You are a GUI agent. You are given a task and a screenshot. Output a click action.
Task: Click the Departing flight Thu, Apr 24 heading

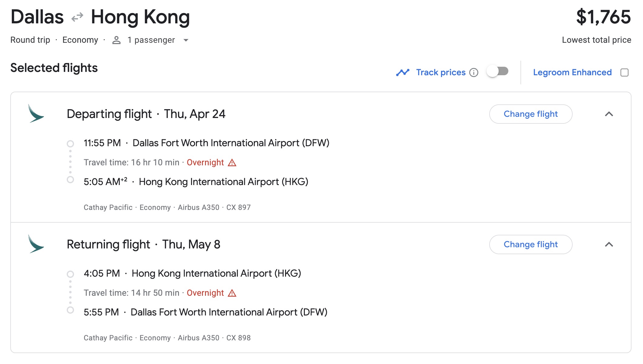tap(146, 114)
